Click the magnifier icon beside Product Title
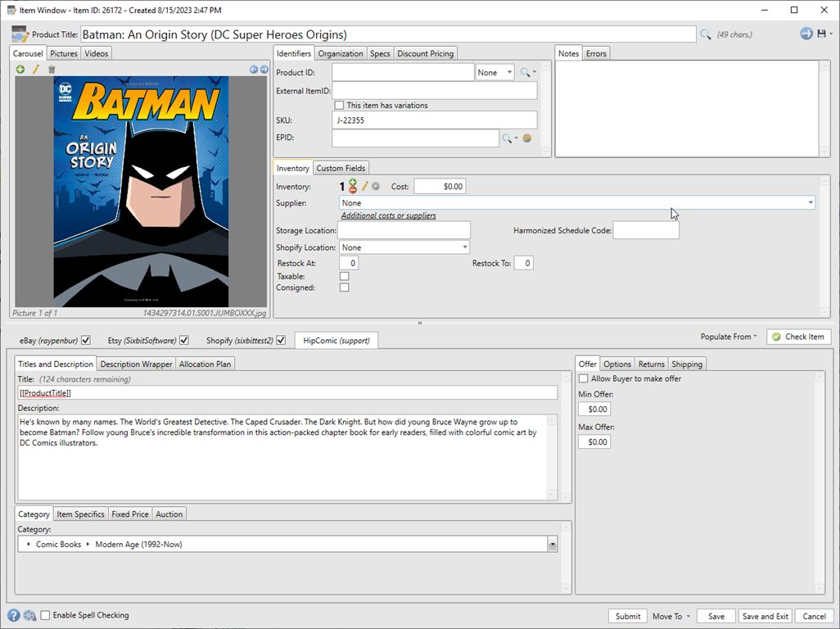This screenshot has height=629, width=840. coord(706,34)
